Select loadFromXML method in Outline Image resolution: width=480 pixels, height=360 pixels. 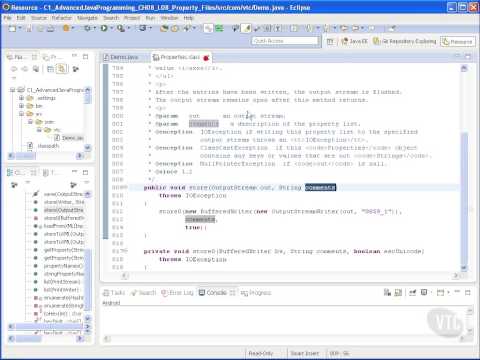[x=59, y=226]
